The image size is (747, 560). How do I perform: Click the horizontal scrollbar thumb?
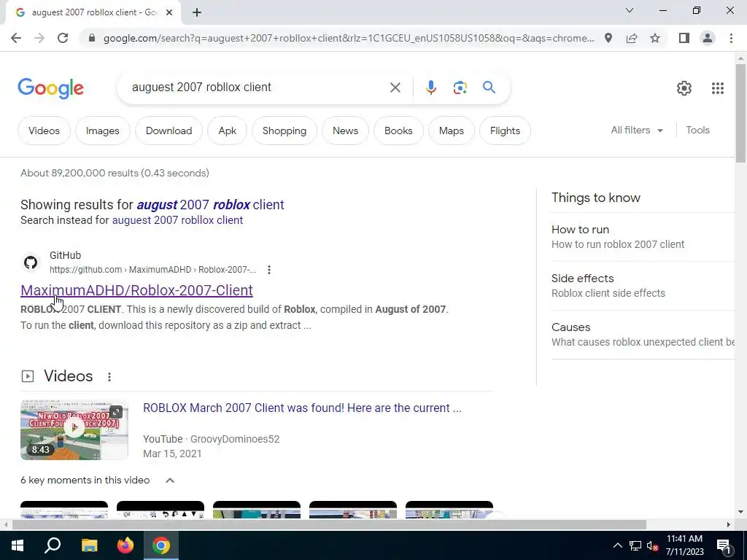click(x=329, y=524)
